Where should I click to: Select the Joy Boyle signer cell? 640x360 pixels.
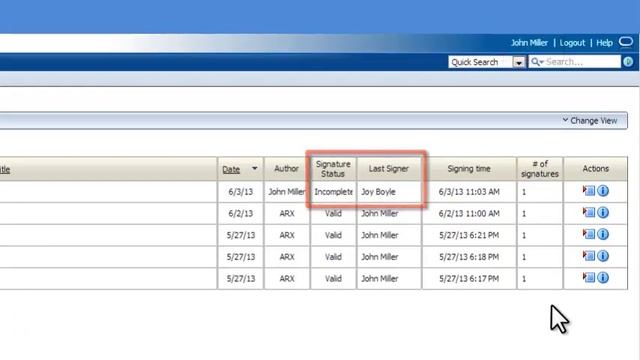pos(389,192)
